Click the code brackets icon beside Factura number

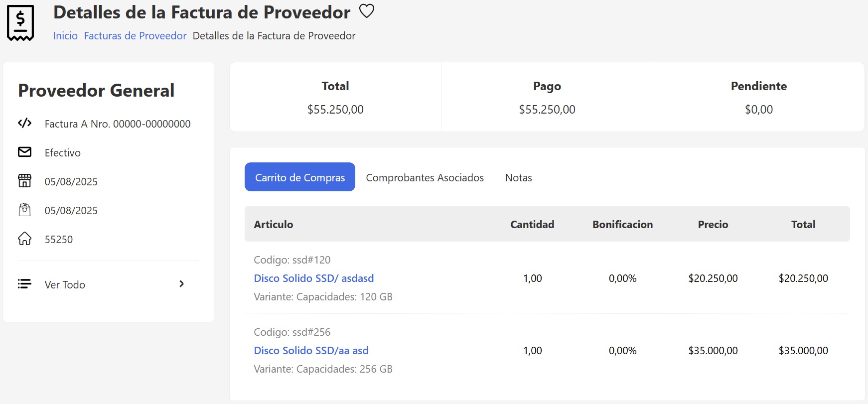point(24,123)
